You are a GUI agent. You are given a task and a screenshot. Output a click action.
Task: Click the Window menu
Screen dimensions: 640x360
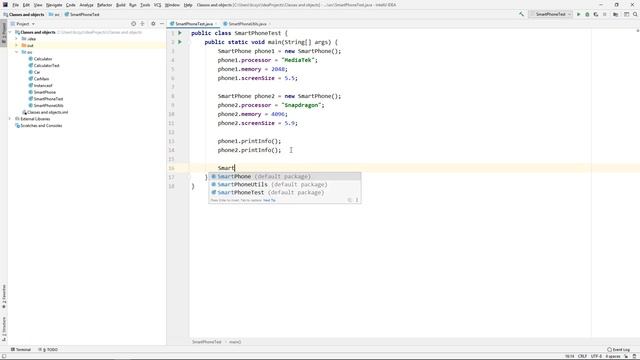coord(172,5)
